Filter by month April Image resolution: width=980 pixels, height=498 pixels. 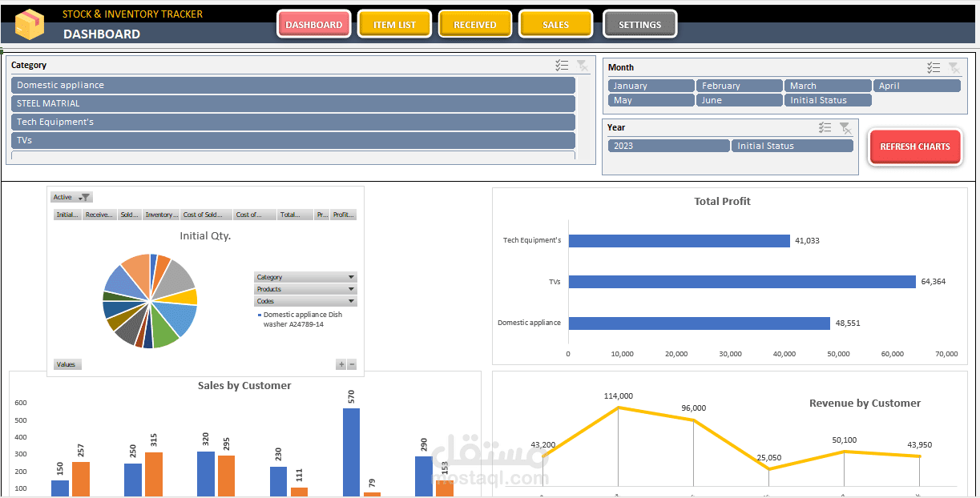click(917, 86)
